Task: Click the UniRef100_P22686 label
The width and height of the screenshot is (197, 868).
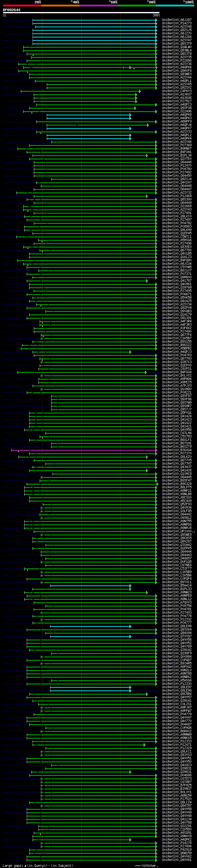Action: click(177, 61)
